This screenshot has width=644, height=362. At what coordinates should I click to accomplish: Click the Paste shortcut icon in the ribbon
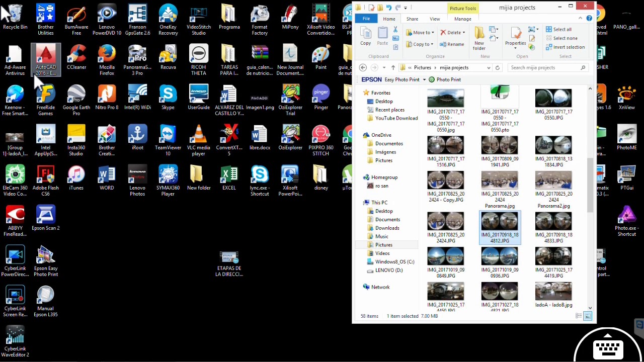pos(395,47)
